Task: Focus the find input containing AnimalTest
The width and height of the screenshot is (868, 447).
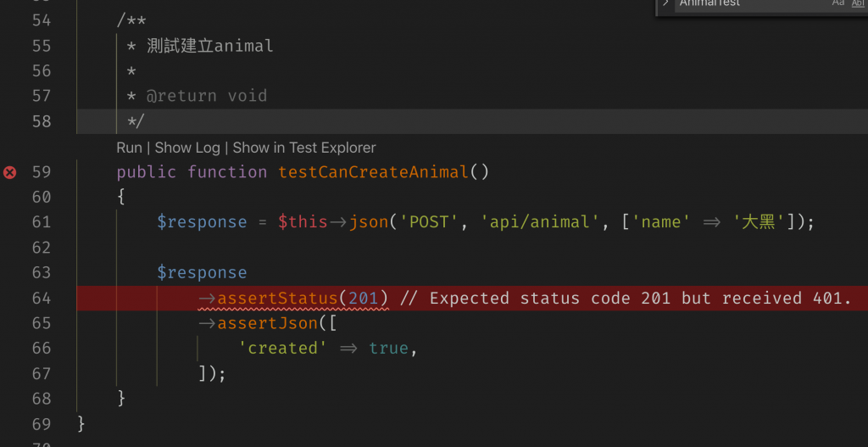Action: (750, 4)
